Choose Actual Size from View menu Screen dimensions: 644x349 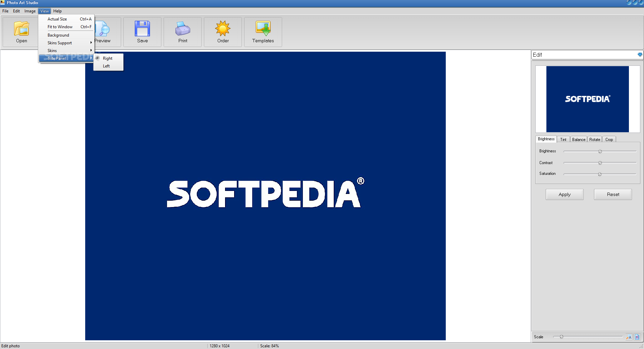click(66, 19)
